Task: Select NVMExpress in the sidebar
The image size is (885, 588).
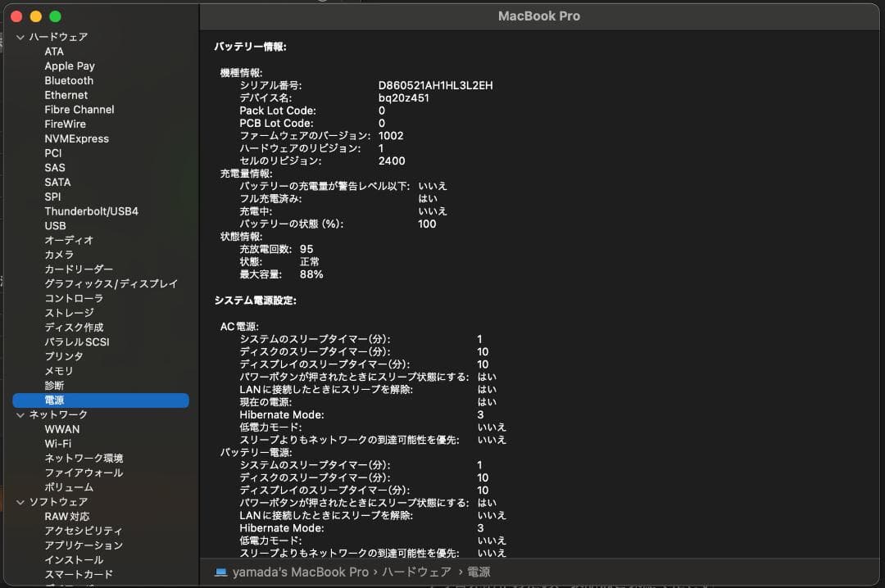Action: pyautogui.click(x=77, y=138)
